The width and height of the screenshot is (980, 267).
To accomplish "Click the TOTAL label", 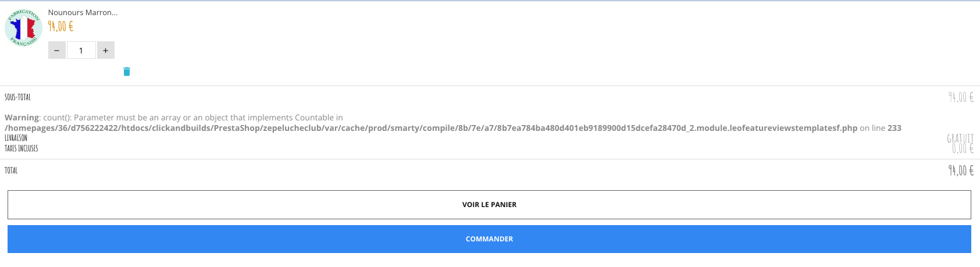I will [11, 170].
